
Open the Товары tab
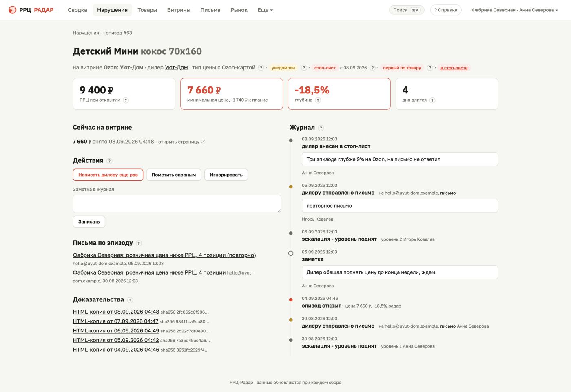click(x=147, y=10)
